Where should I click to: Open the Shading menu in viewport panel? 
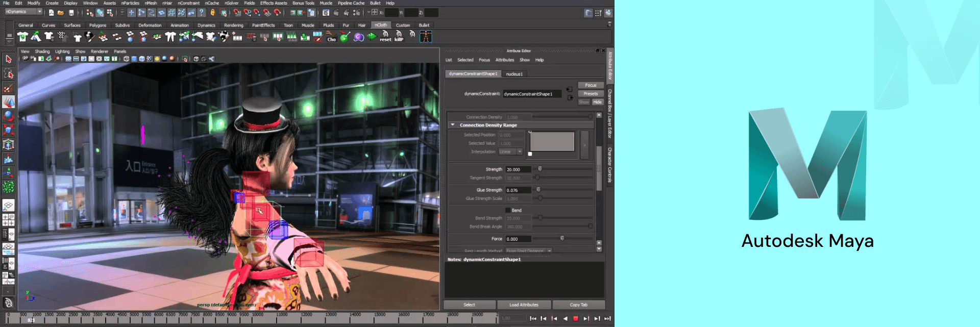click(x=42, y=52)
